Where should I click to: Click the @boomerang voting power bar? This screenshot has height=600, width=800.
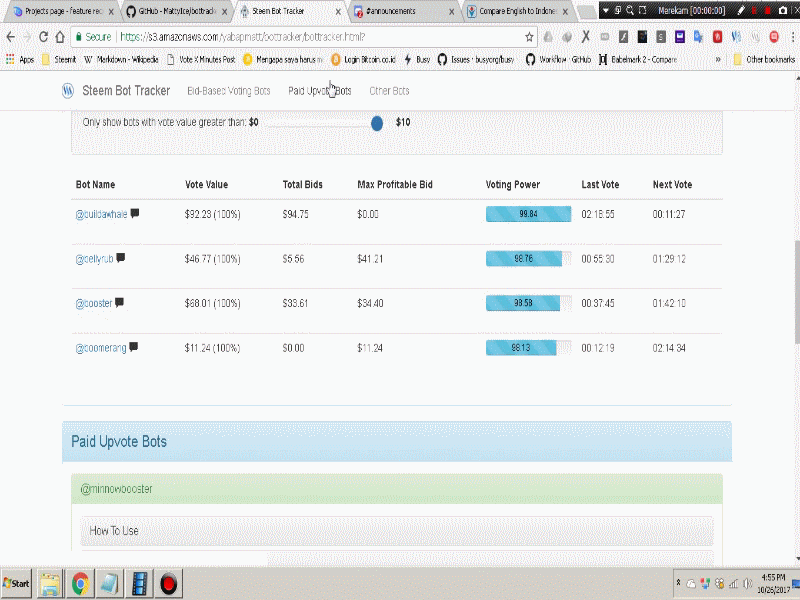(529, 348)
